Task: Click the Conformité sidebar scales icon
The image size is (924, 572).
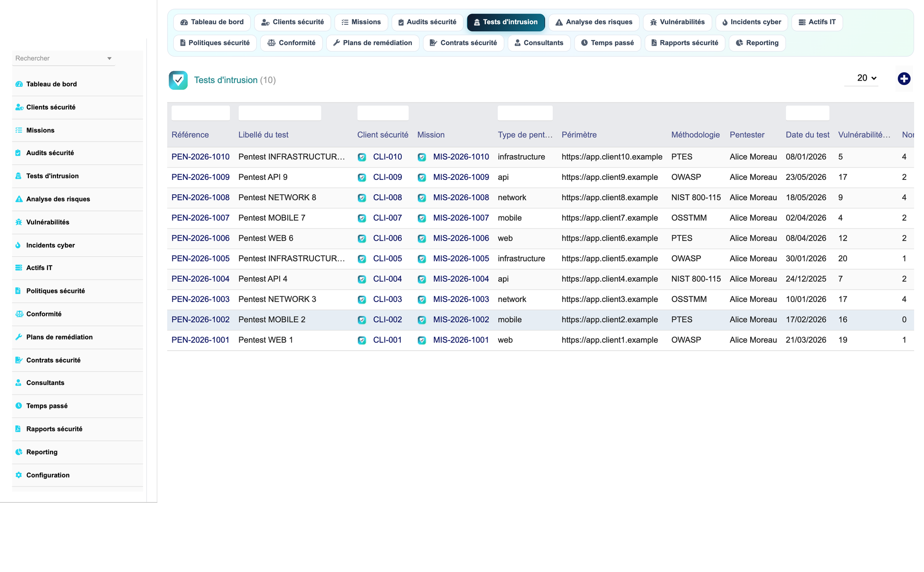Action: click(19, 314)
